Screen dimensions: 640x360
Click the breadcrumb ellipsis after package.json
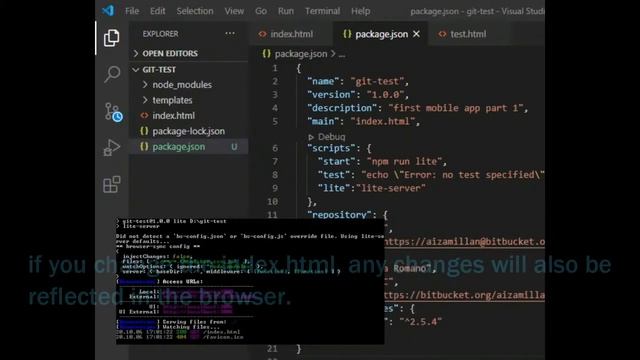(x=342, y=54)
